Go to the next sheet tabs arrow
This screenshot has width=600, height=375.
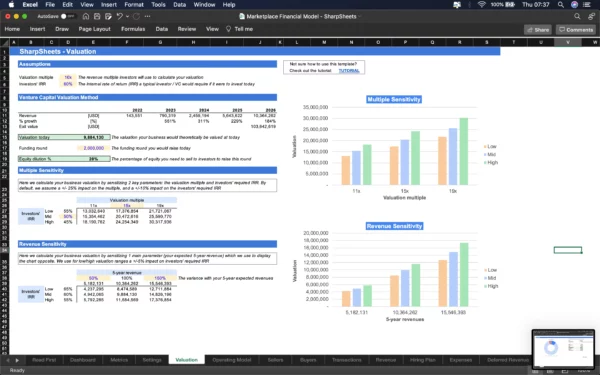pyautogui.click(x=17, y=360)
